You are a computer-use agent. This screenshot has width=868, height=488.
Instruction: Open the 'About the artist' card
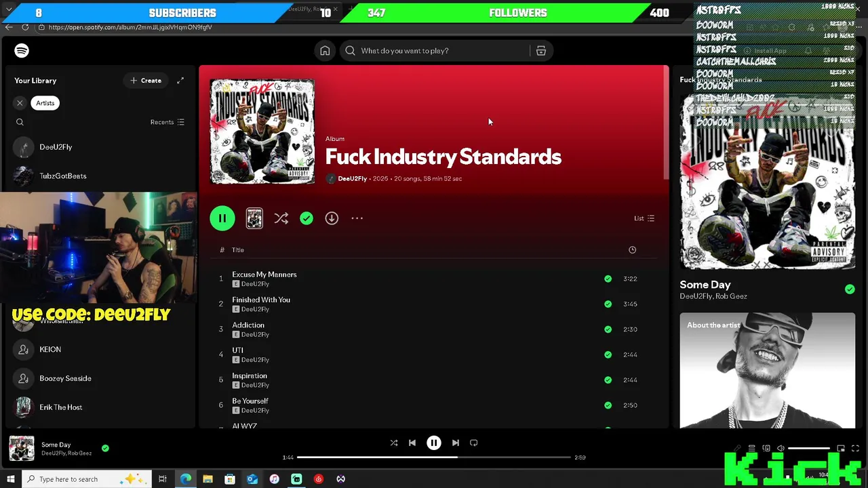point(768,371)
